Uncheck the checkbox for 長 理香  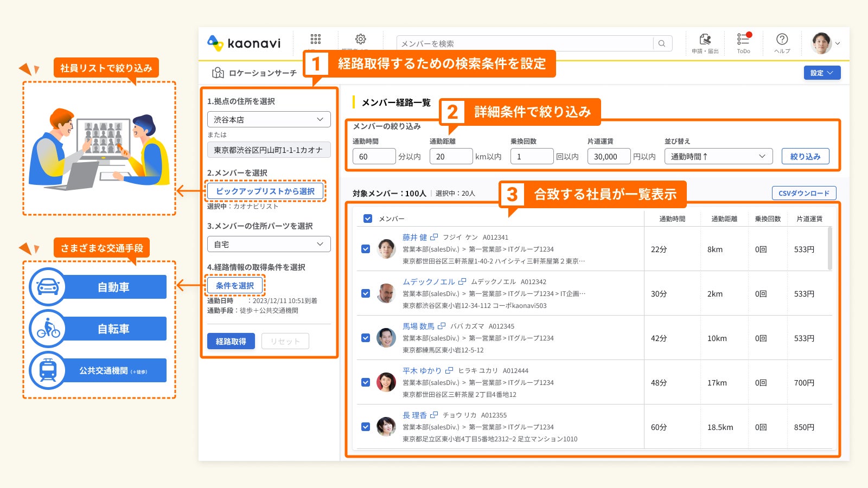click(x=366, y=427)
